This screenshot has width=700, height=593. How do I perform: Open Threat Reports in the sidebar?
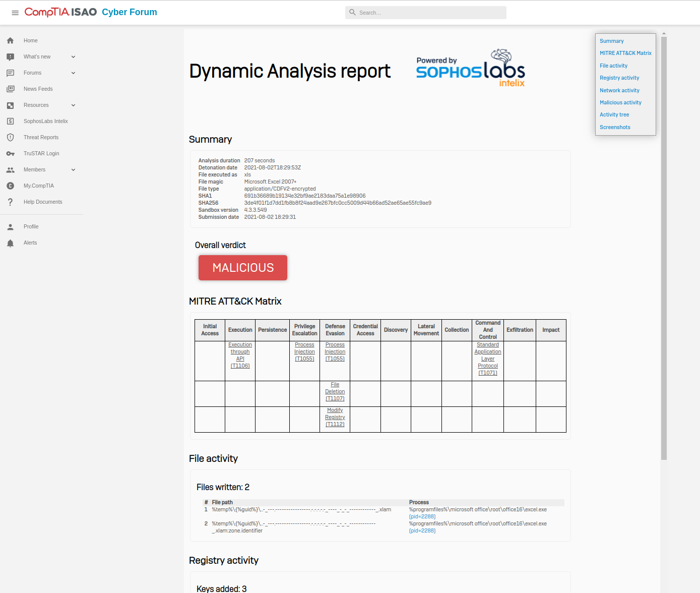pyautogui.click(x=41, y=137)
